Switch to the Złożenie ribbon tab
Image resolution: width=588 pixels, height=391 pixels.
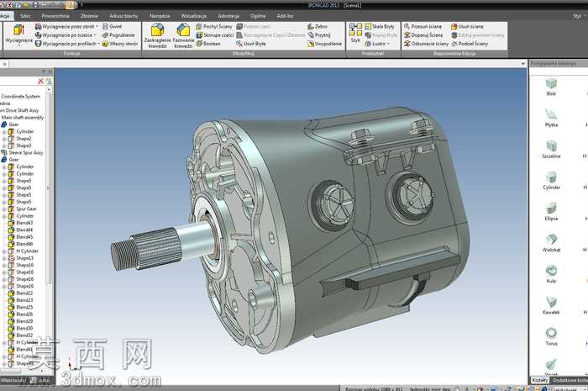[x=89, y=16]
